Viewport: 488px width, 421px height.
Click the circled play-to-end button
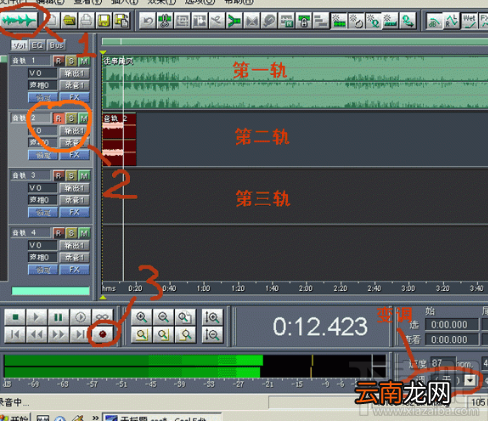pos(80,317)
